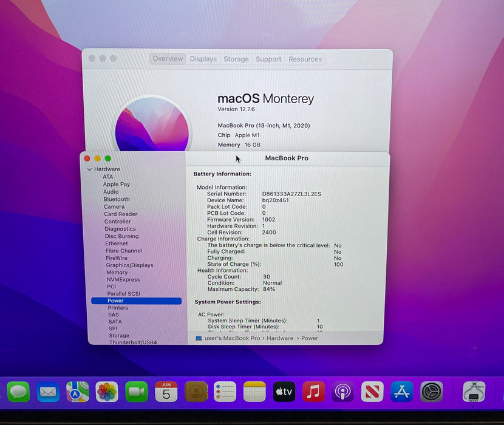The image size is (504, 425).
Task: Select Card Reader entry
Action: pos(121,214)
